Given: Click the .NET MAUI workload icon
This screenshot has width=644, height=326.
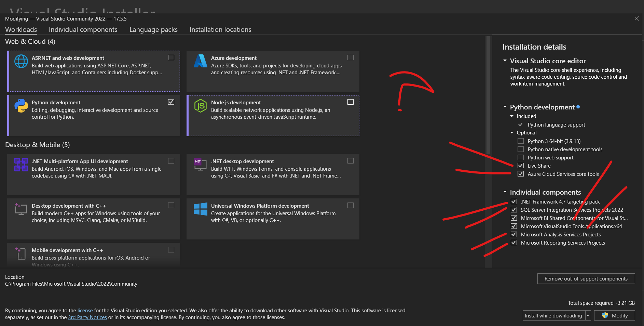Looking at the screenshot, I should click(x=21, y=165).
